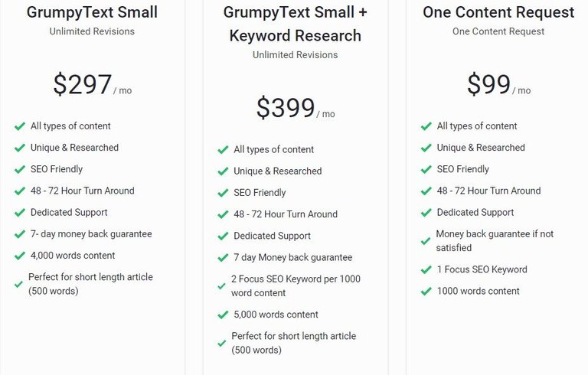Click checkmark by 'SEO Friendly' in $399 plan
Viewport: 588px width, 375px height.
tap(223, 193)
